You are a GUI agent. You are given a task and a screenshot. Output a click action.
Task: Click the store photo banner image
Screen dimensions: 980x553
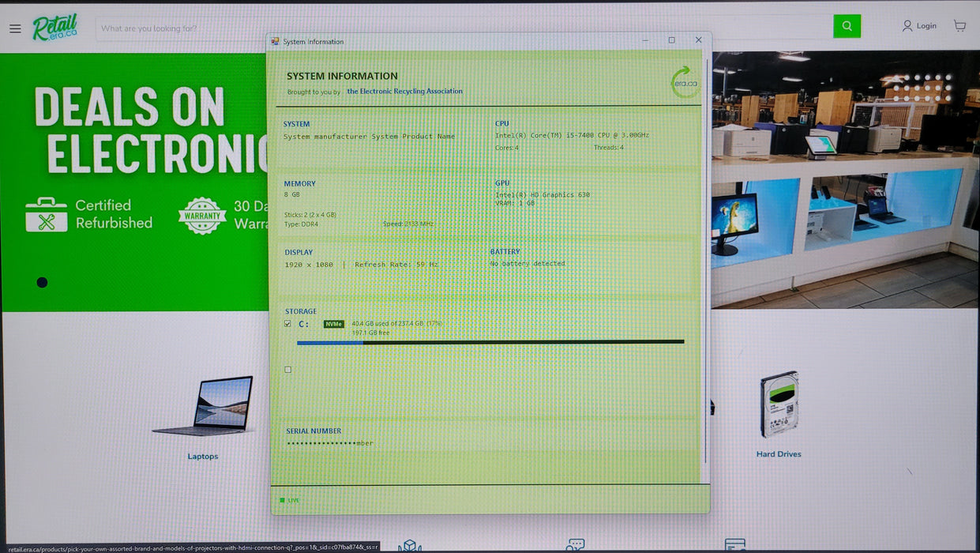845,180
